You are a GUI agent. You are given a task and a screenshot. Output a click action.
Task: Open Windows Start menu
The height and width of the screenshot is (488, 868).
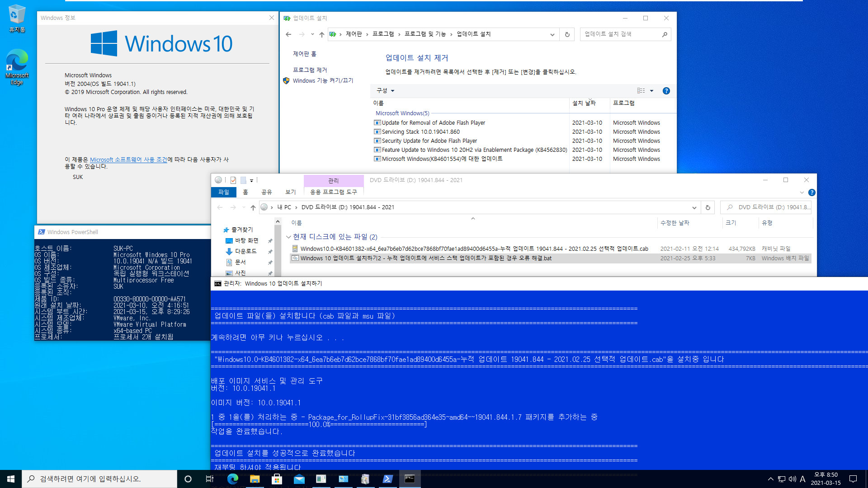tap(11, 479)
